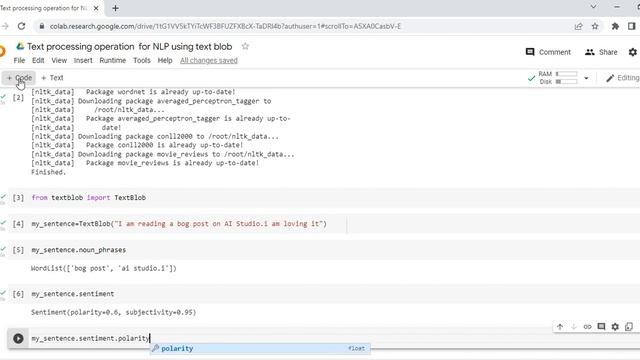Viewport: 640px width, 360px height.
Task: Close the Text processing operation tab
Action: pyautogui.click(x=96, y=8)
